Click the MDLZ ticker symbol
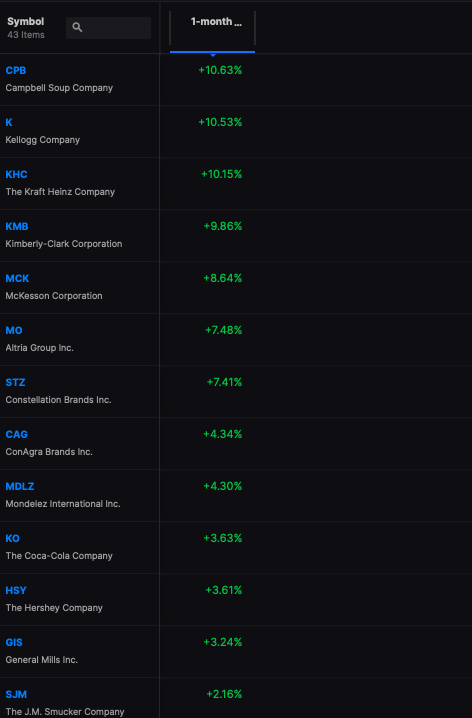This screenshot has width=472, height=718. 20,486
